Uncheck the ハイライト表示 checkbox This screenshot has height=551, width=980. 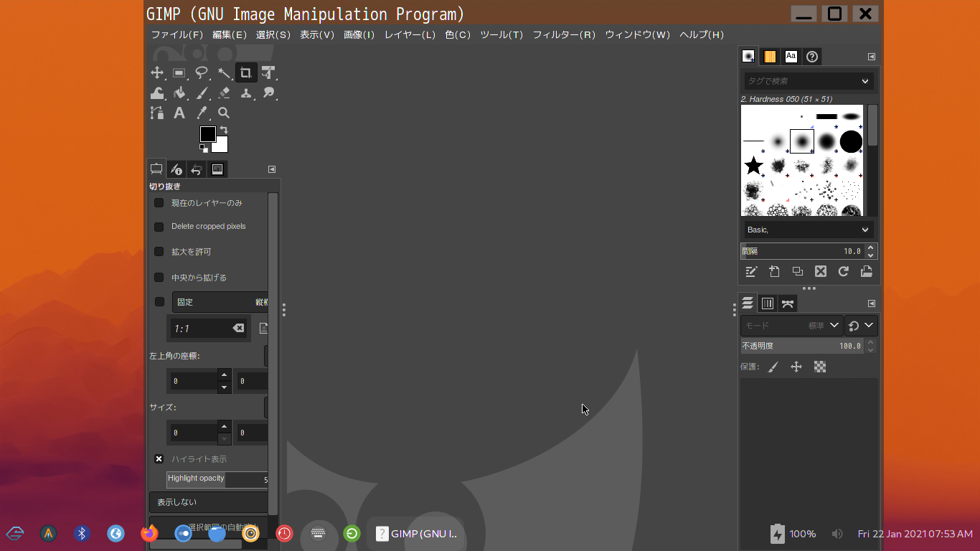[x=159, y=459]
